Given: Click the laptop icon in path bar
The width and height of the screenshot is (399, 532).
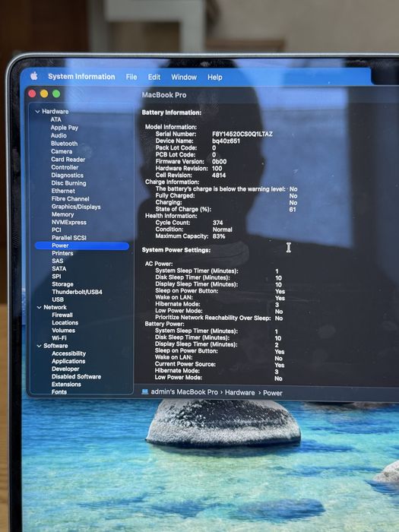Looking at the screenshot, I should 145,392.
